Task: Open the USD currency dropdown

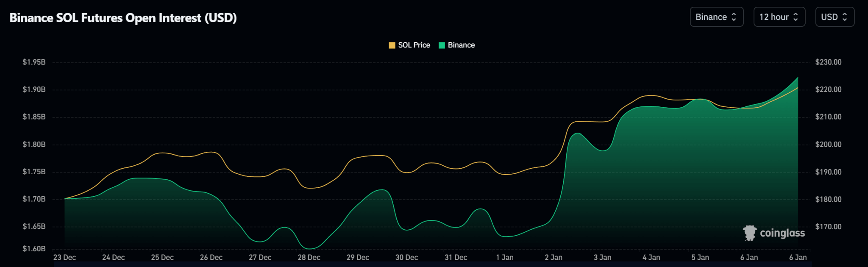Action: point(834,17)
